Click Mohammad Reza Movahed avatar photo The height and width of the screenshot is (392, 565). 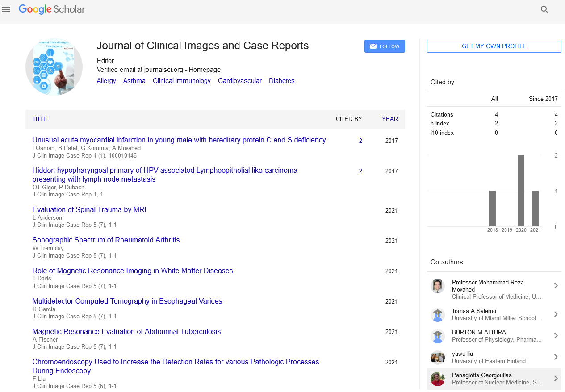coord(438,286)
